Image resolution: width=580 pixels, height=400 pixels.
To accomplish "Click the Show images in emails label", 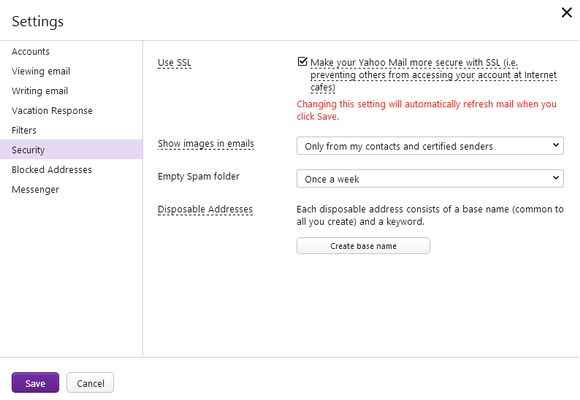I will coord(206,144).
